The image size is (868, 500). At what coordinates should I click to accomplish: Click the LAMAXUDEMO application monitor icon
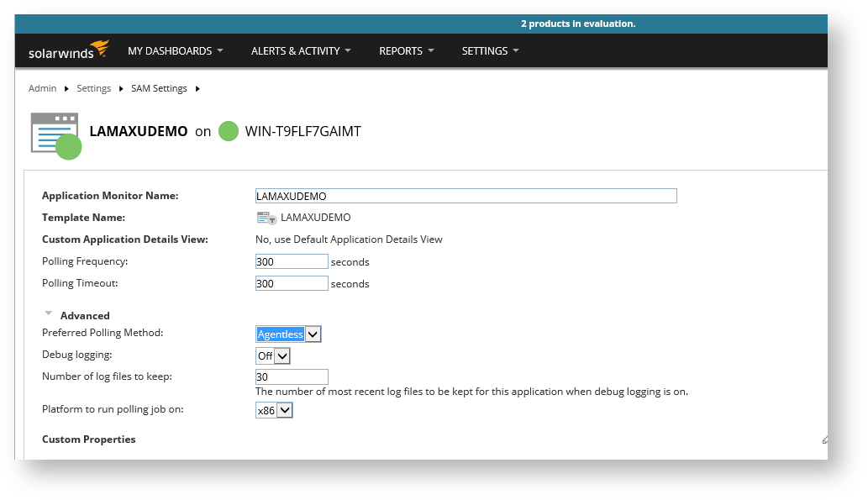click(52, 131)
